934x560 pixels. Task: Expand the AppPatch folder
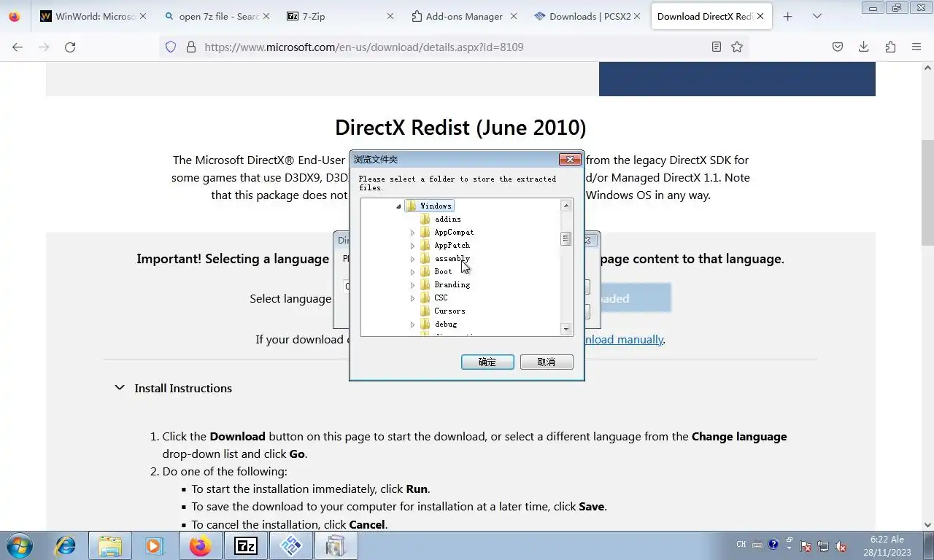click(x=412, y=246)
